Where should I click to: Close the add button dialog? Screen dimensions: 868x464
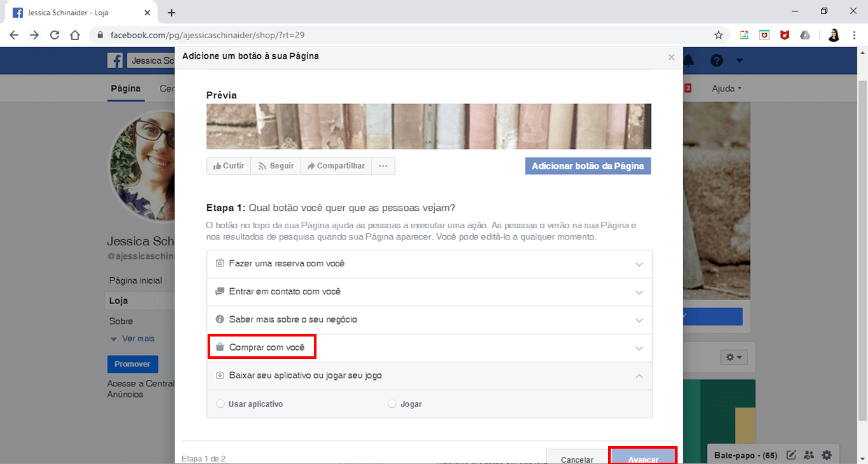(x=671, y=57)
